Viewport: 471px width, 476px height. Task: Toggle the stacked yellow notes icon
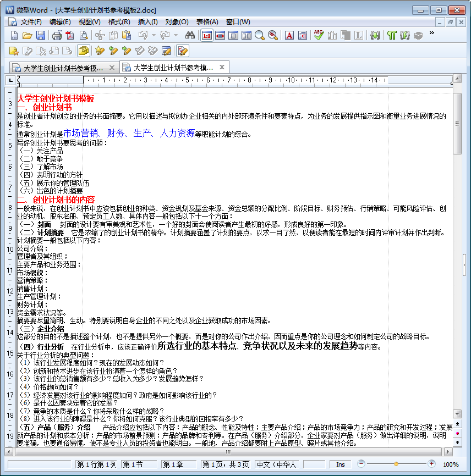(84, 51)
